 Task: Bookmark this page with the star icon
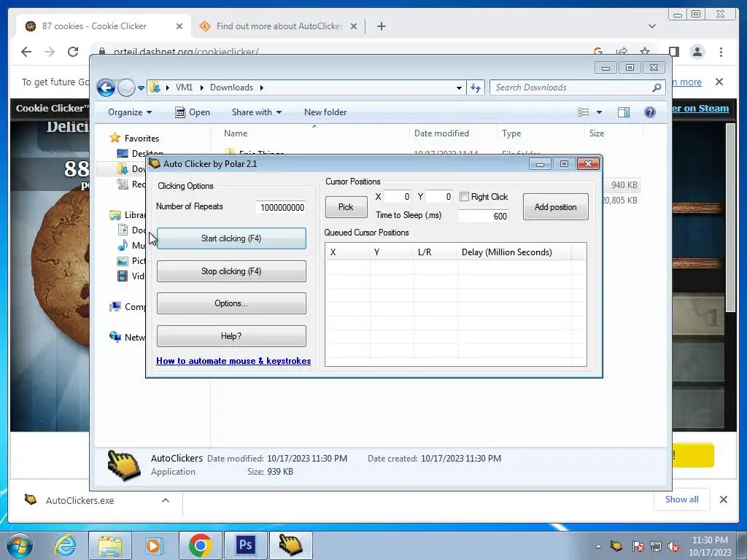(x=645, y=52)
